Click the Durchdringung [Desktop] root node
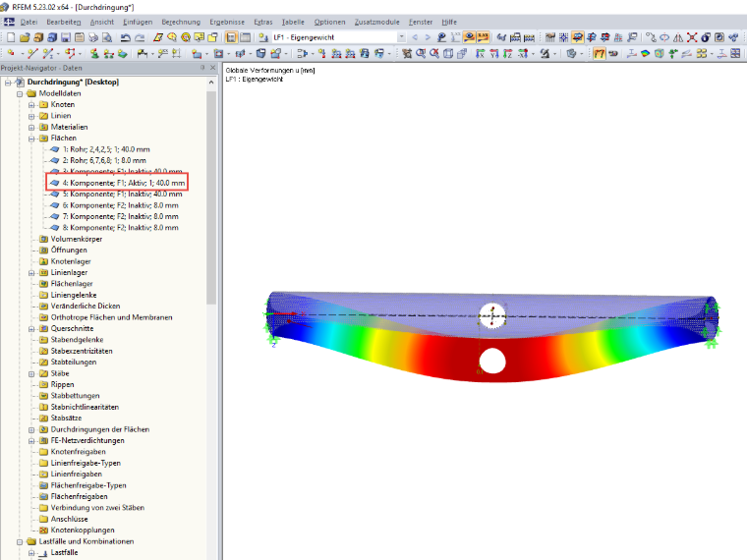This screenshot has height=560, width=747. 73,82
